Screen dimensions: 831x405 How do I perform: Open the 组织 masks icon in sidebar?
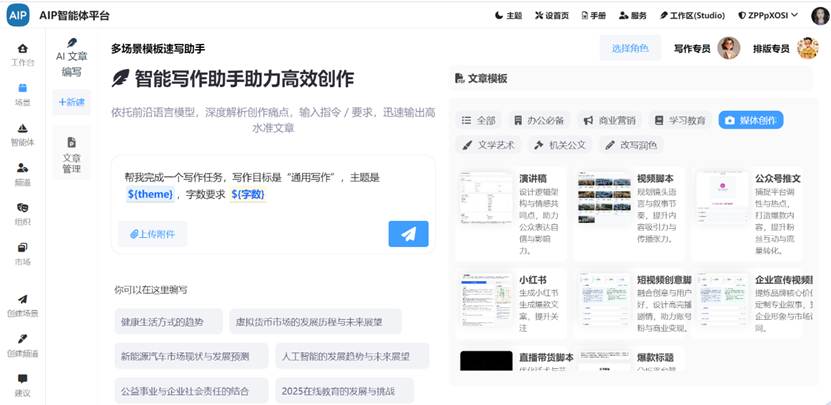pyautogui.click(x=22, y=207)
